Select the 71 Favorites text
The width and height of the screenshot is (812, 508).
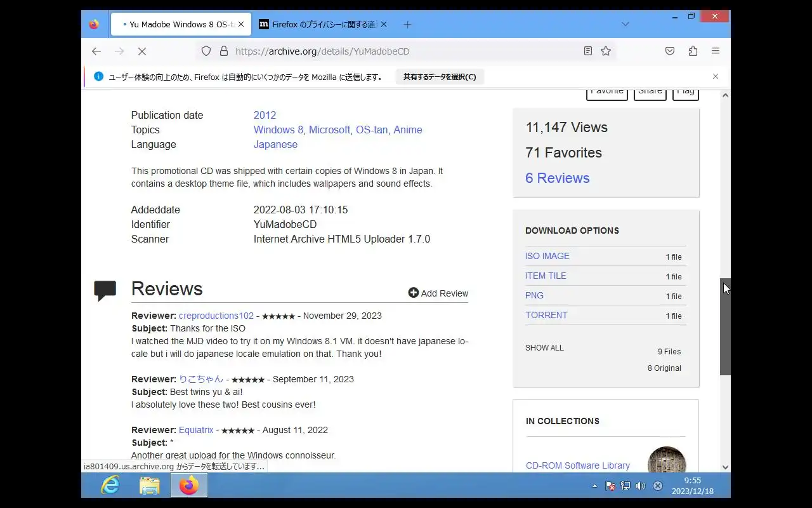point(563,152)
